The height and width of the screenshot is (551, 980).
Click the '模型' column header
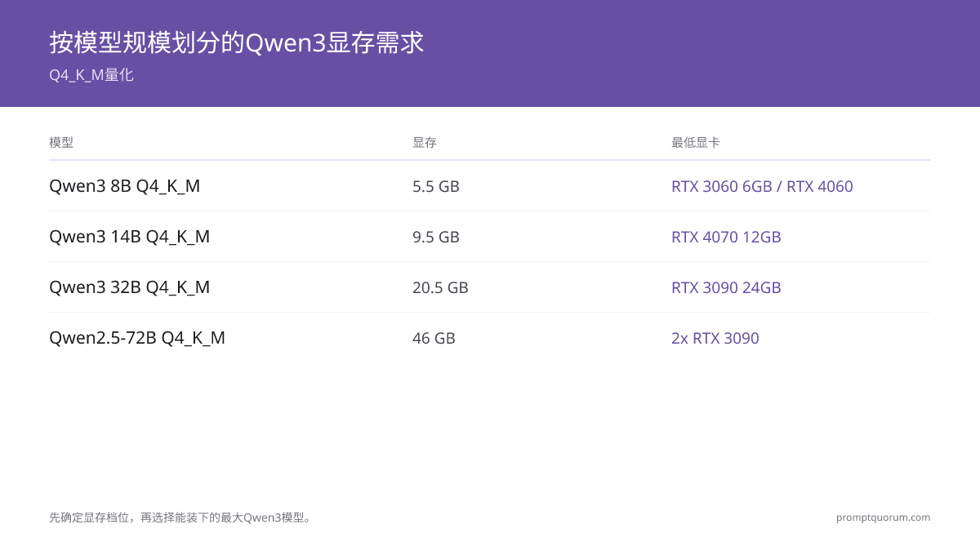tap(61, 142)
